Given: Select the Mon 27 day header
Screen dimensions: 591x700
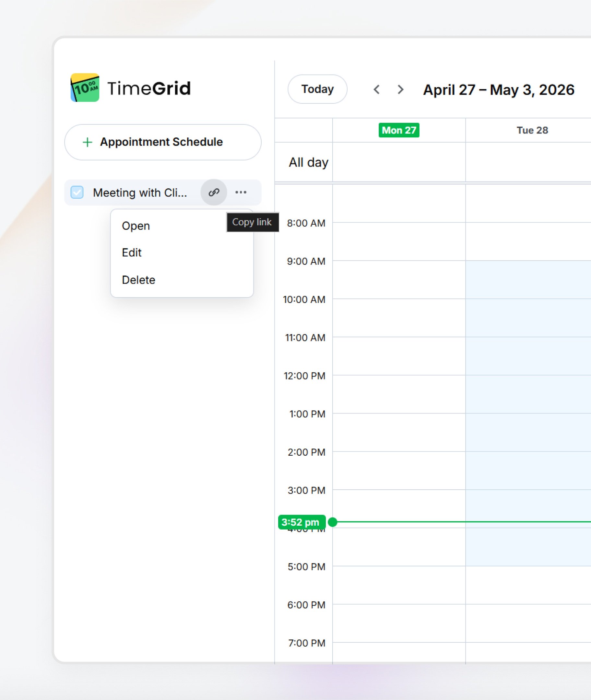Looking at the screenshot, I should coord(399,130).
